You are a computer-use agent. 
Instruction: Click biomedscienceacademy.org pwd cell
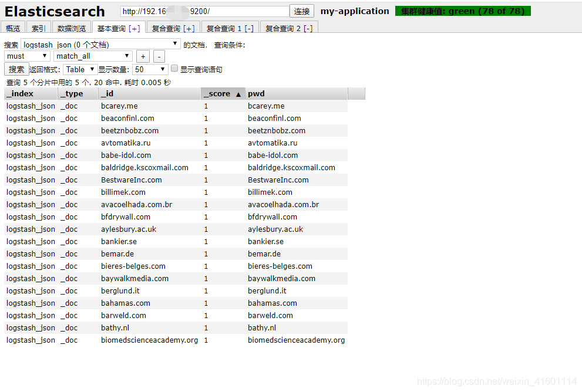coord(296,340)
